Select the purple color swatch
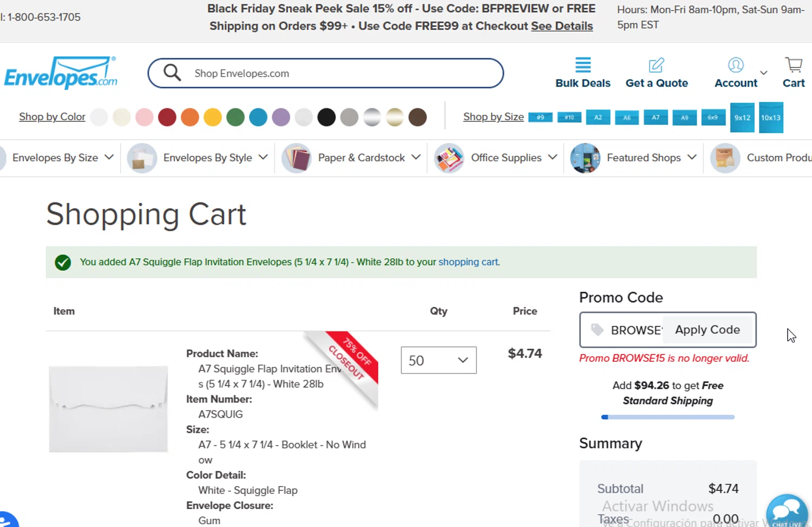This screenshot has width=812, height=527. click(281, 117)
